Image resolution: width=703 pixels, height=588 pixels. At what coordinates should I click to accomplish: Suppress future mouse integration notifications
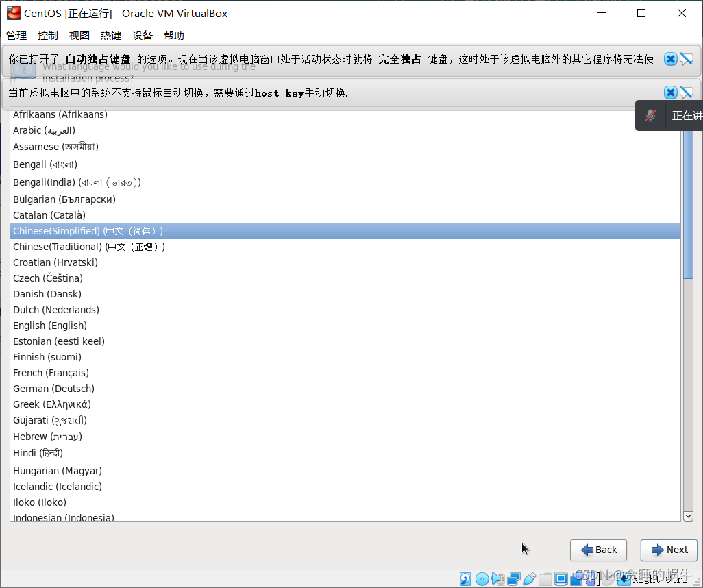(x=687, y=93)
